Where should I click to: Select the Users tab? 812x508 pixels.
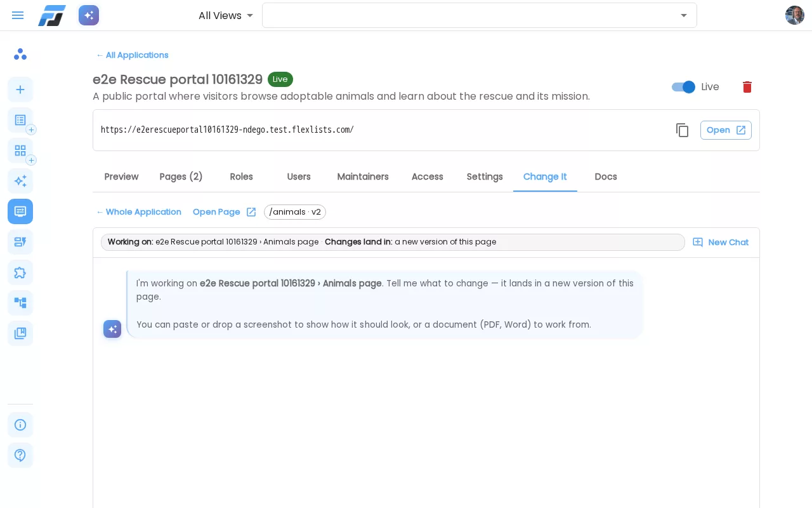tap(299, 177)
